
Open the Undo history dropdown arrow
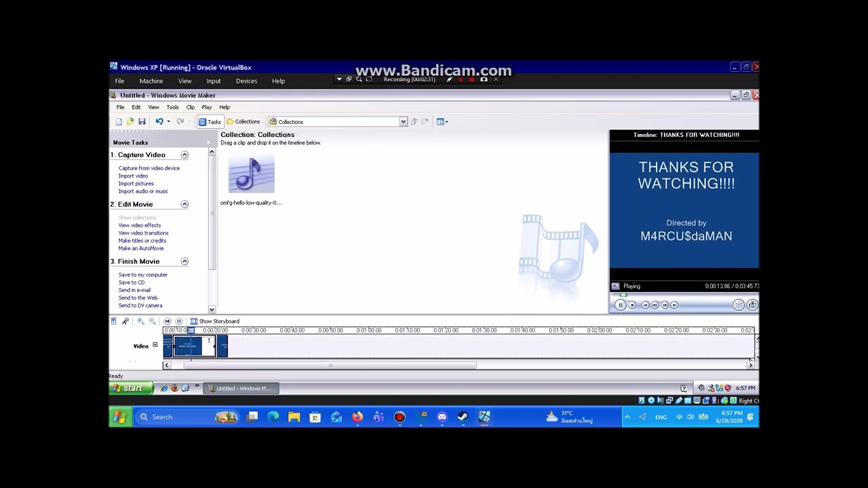point(168,122)
